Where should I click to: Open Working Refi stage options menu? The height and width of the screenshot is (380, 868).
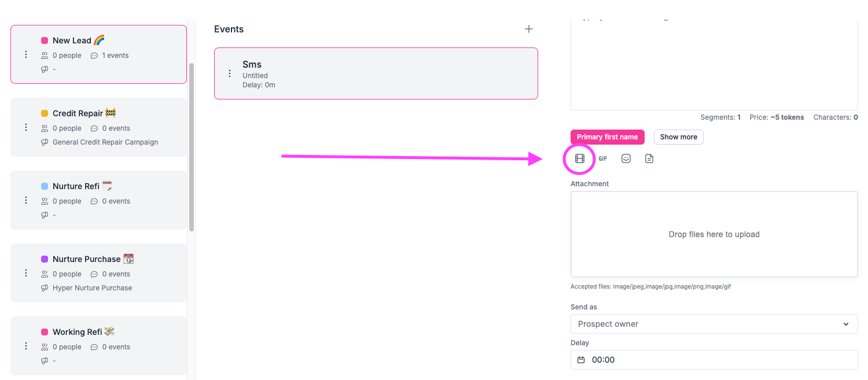coord(25,346)
